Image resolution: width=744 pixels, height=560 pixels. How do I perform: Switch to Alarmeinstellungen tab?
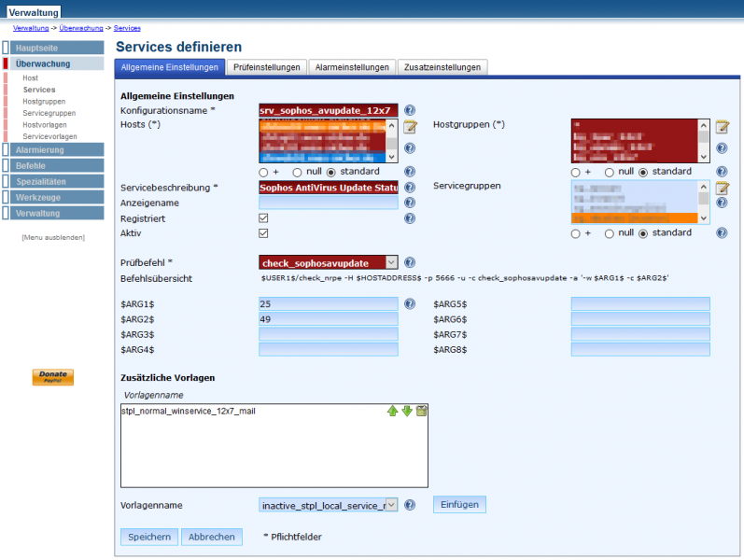[x=352, y=67]
